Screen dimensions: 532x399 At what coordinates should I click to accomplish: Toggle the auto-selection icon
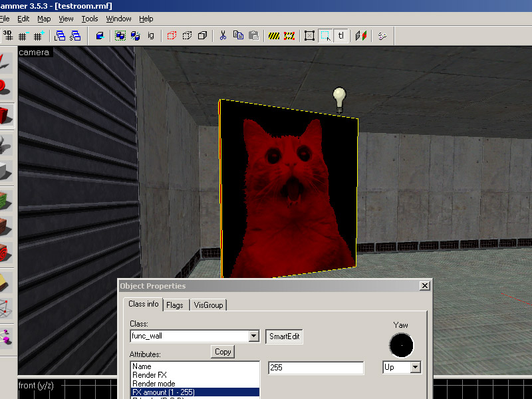325,35
